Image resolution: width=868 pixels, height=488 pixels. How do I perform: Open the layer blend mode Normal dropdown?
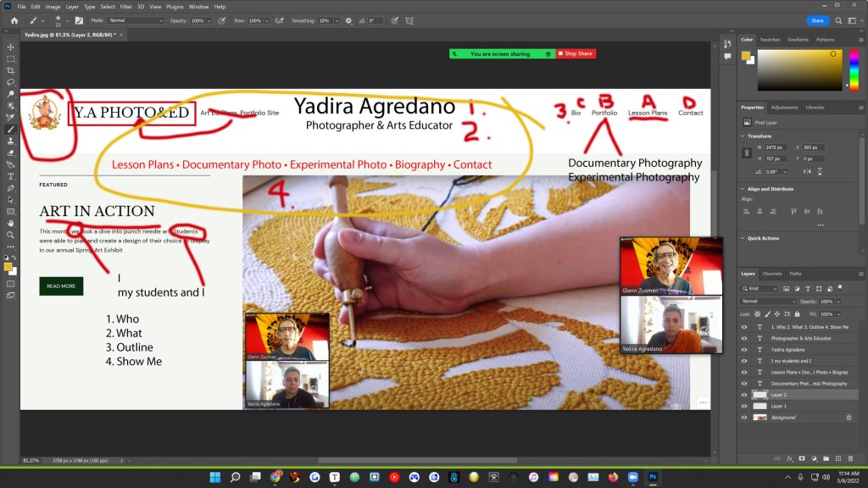(x=768, y=301)
